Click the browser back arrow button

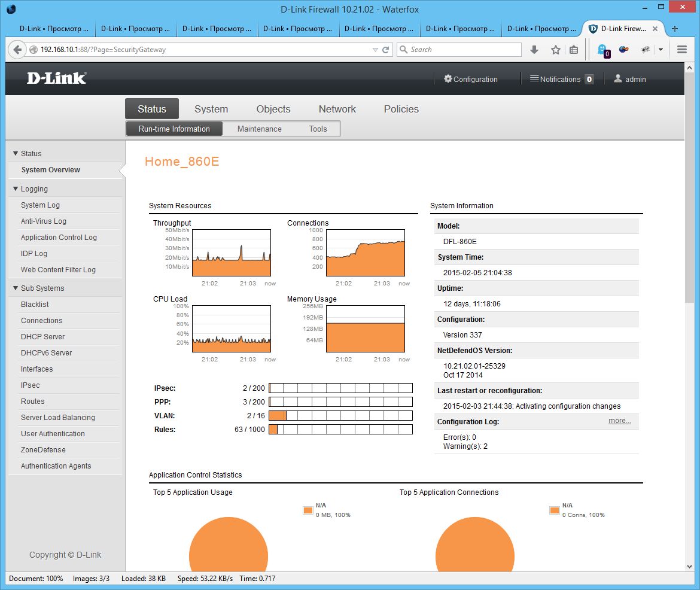point(17,50)
